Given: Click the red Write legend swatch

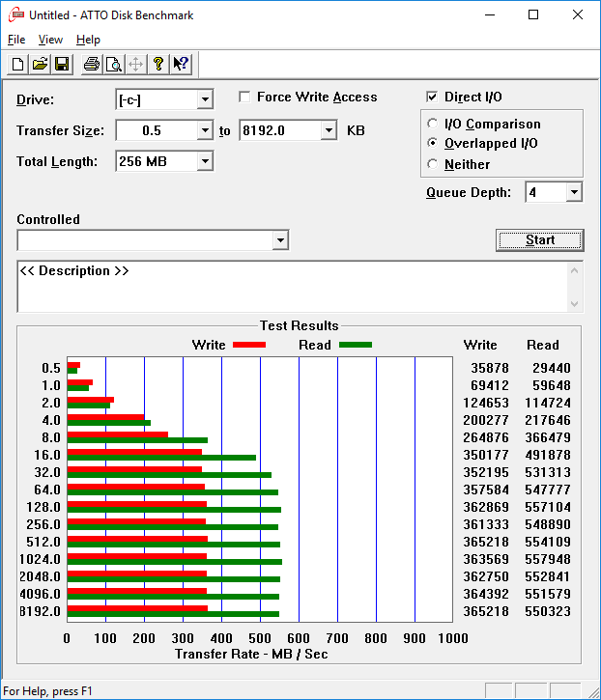Looking at the screenshot, I should pyautogui.click(x=249, y=345).
